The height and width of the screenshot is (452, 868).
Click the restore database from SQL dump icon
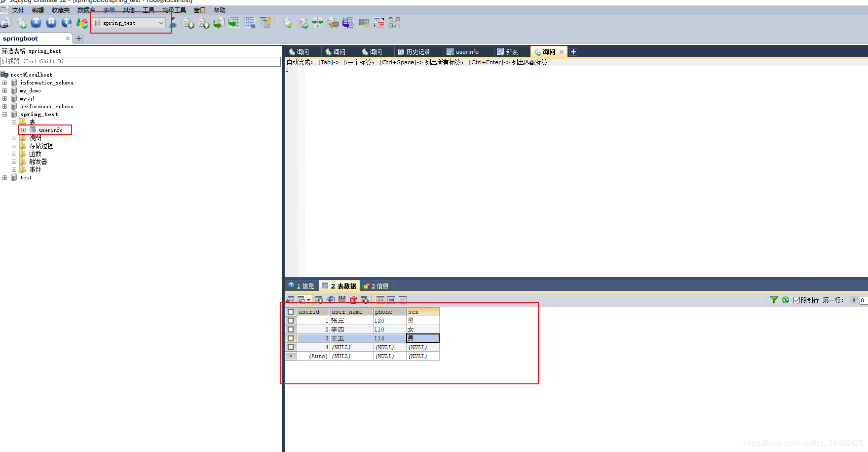click(219, 23)
